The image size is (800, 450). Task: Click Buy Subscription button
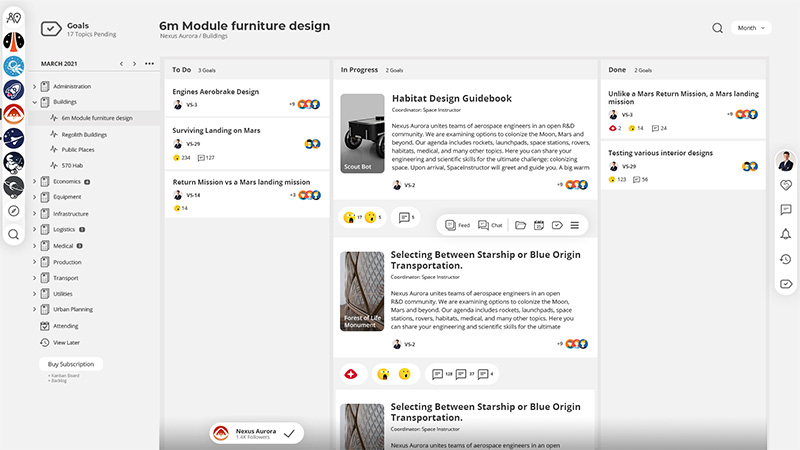[x=71, y=364]
